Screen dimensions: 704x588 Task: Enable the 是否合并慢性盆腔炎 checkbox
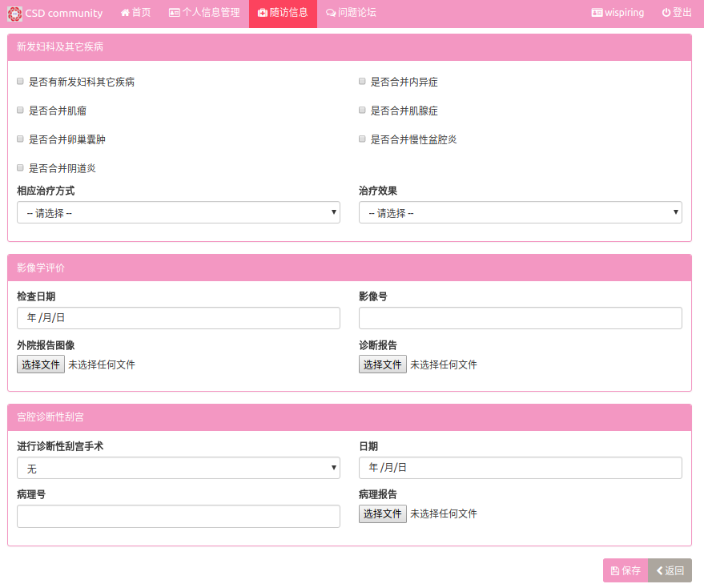pos(363,139)
